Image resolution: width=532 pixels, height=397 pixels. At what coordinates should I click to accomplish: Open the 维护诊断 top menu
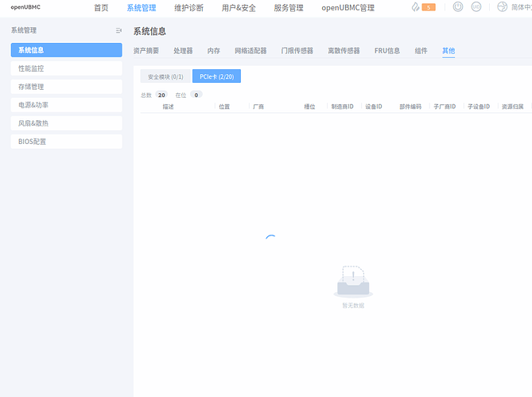[x=188, y=8]
